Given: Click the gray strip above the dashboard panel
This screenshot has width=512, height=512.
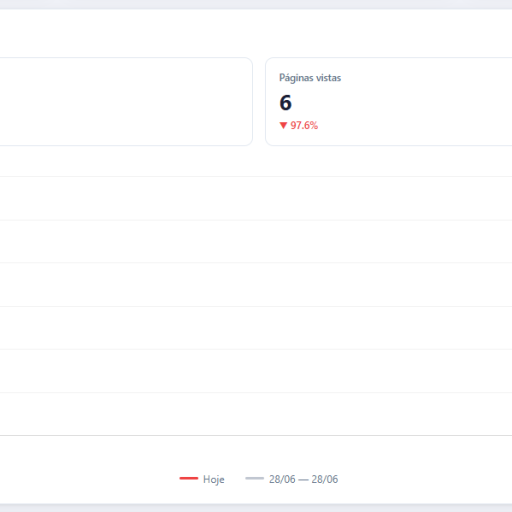Looking at the screenshot, I should tap(256, 4).
